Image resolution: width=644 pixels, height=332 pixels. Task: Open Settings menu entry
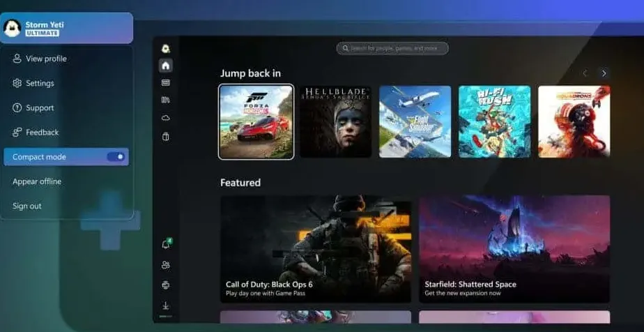[66, 83]
